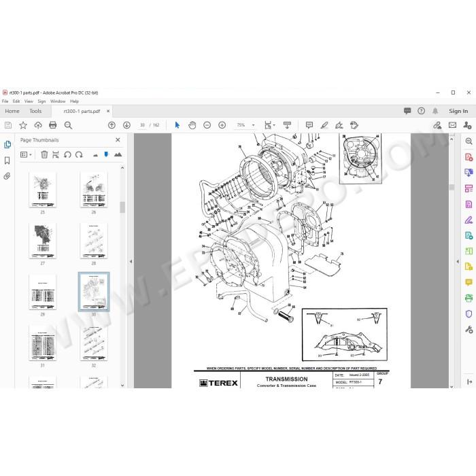The width and height of the screenshot is (476, 476).
Task: Select the rt300-1 parts.pdf tab
Action: 82,112
